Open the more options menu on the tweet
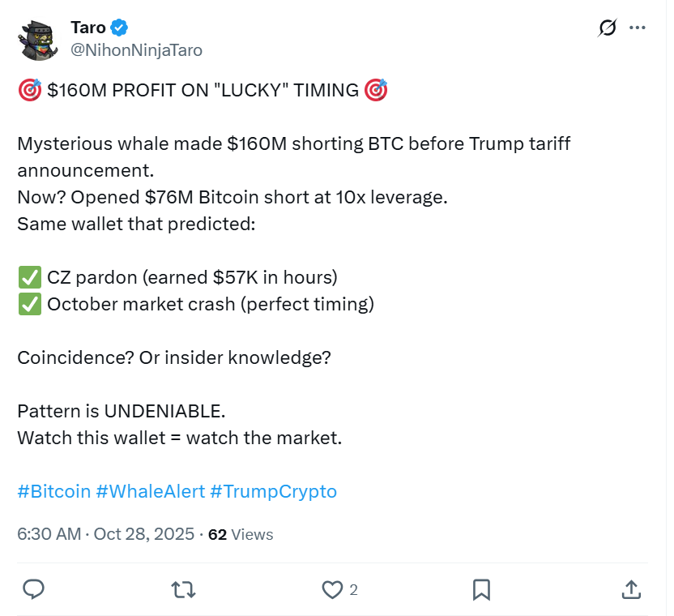This screenshot has height=616, width=674. pos(638,28)
